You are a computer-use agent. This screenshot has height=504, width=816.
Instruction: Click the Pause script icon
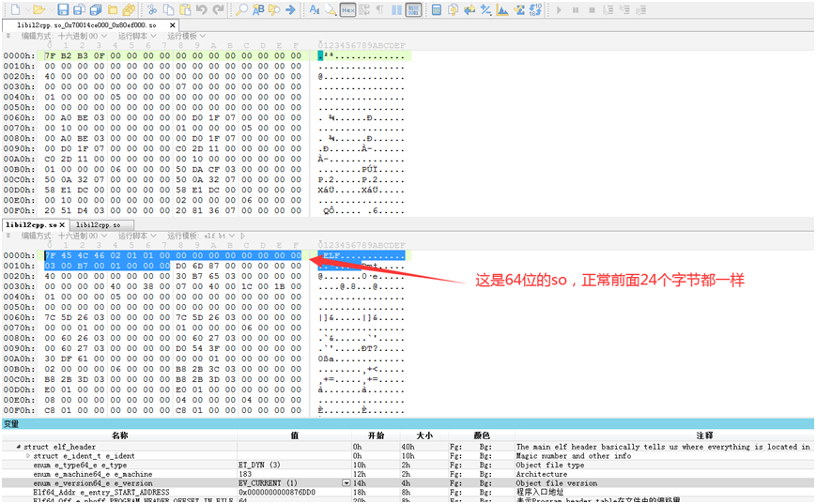pyautogui.click(x=576, y=9)
